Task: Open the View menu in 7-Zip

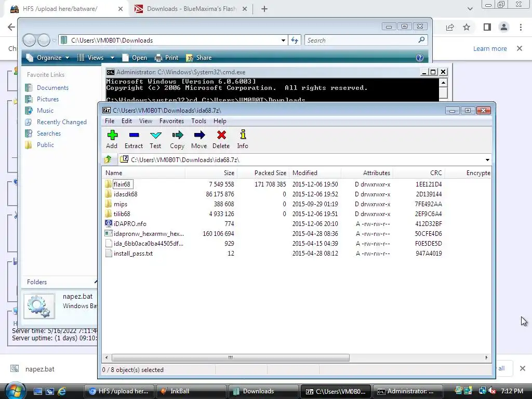Action: [x=145, y=121]
